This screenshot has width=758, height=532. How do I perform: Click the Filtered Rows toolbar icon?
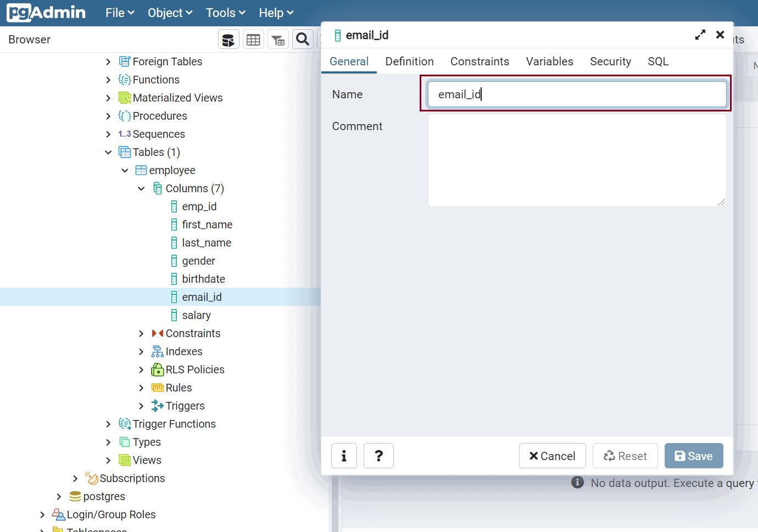click(x=278, y=40)
